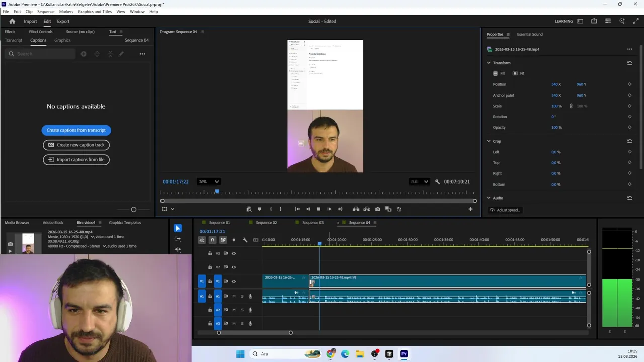
Task: Open Program: Sequence 04 panel menu
Action: (x=202, y=32)
